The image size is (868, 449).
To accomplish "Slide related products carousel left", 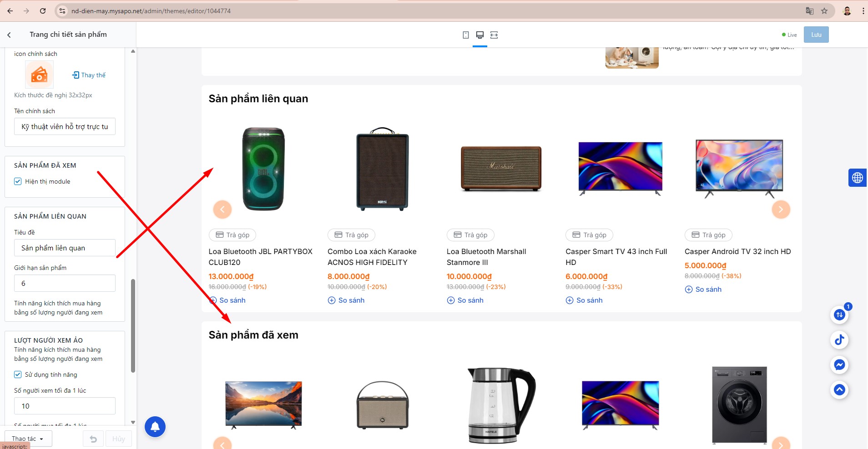I will [222, 210].
